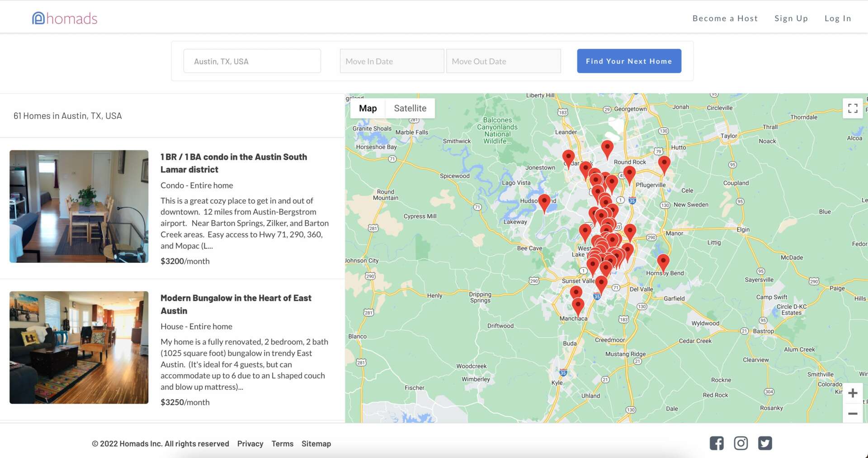Open the Austin South Lamar condo photo

tap(79, 206)
